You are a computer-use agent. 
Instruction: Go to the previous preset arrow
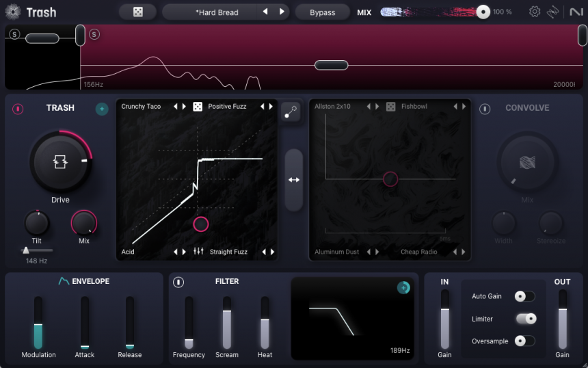[x=265, y=12]
